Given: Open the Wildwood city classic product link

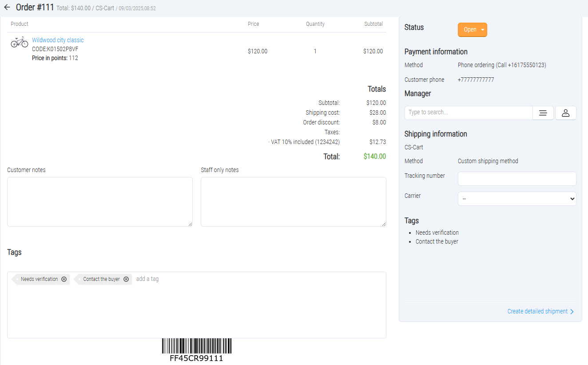Looking at the screenshot, I should [x=58, y=40].
